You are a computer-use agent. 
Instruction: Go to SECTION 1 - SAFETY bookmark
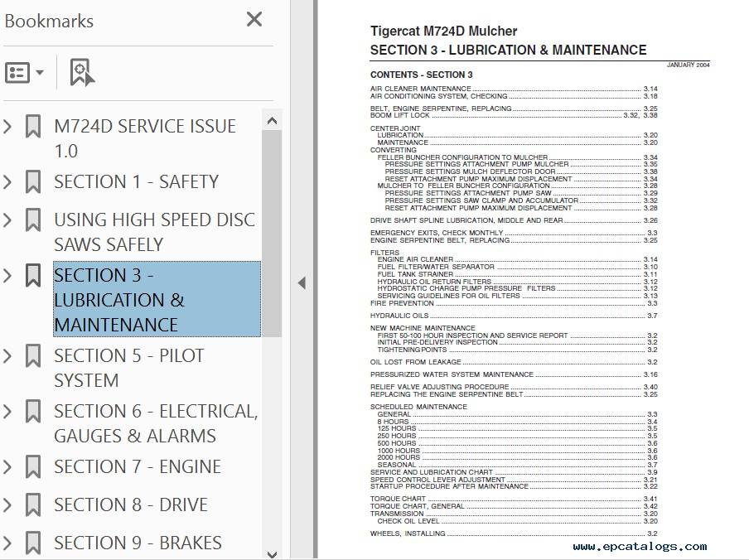pyautogui.click(x=136, y=182)
